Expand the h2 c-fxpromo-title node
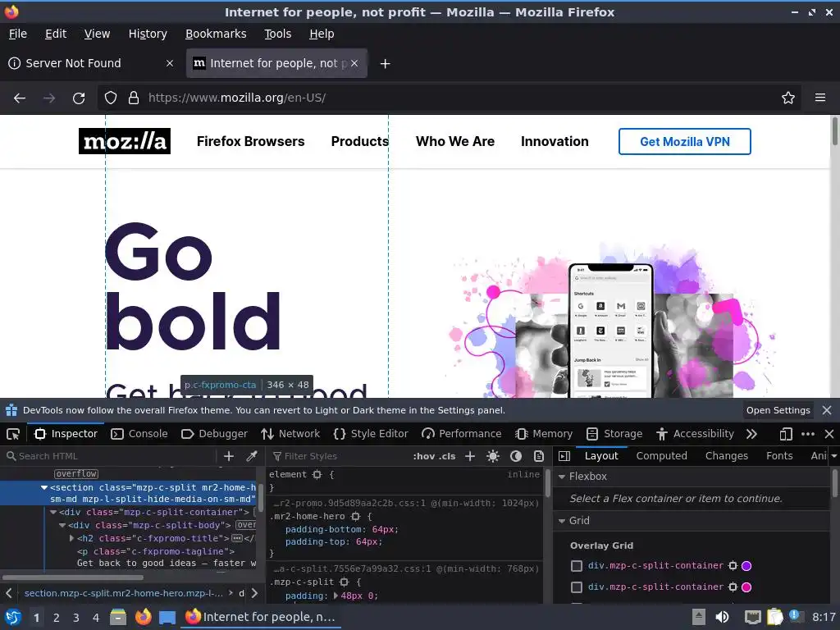Image resolution: width=840 pixels, height=630 pixels. click(x=72, y=538)
